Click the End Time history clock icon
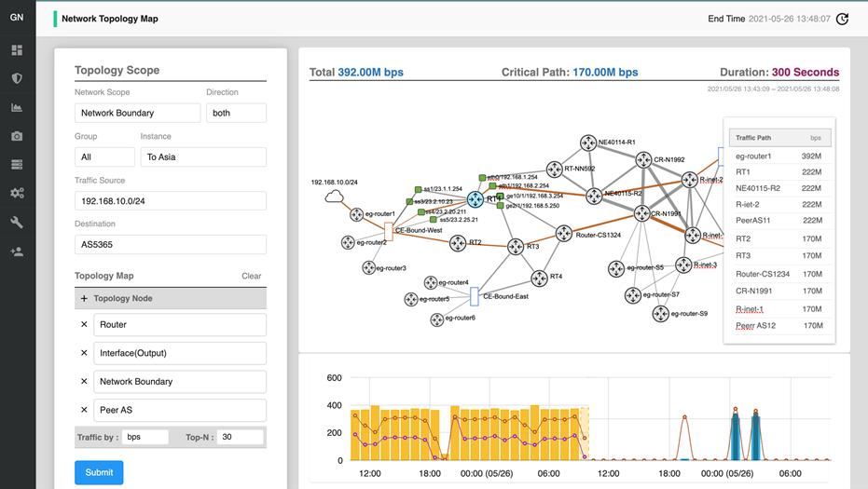The height and width of the screenshot is (489, 868). (842, 19)
